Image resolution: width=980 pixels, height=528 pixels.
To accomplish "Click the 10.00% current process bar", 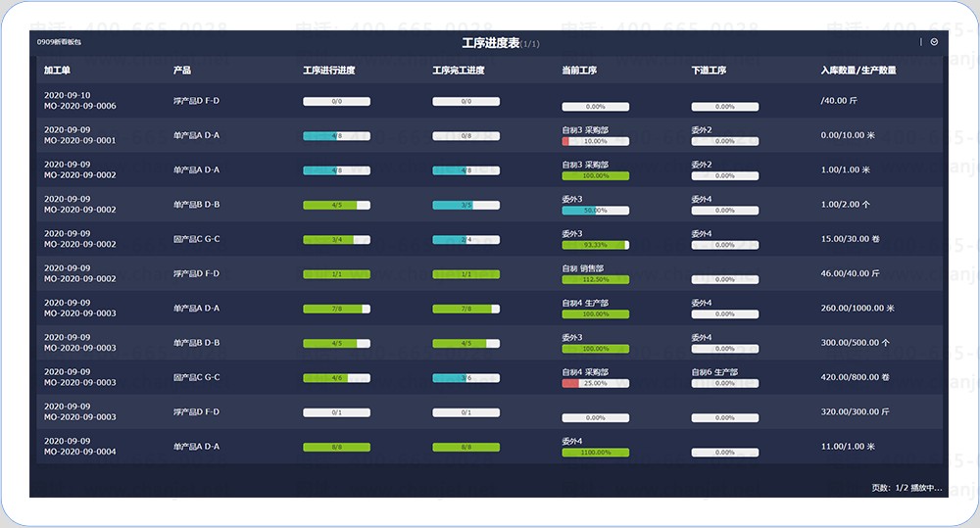I will coord(596,141).
